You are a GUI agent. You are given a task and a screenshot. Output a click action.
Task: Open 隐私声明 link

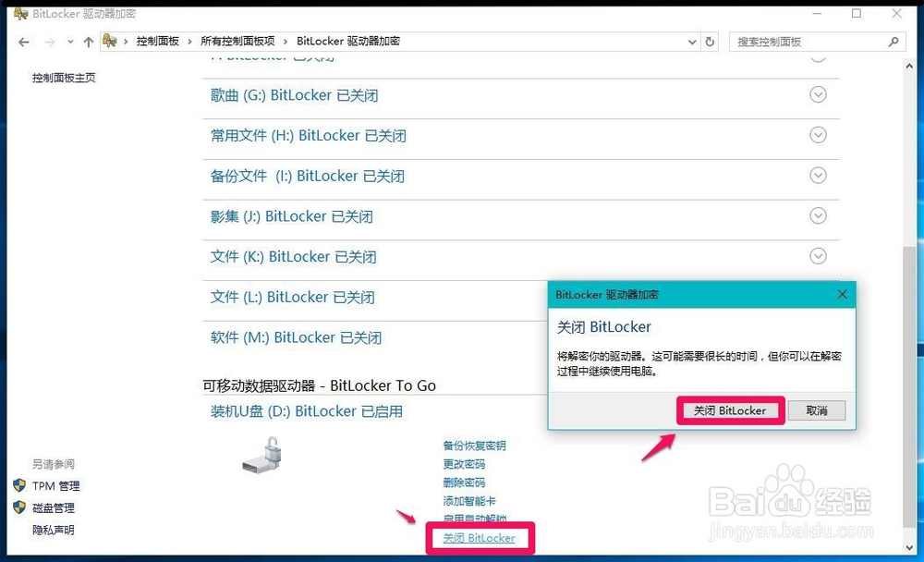pos(54,531)
